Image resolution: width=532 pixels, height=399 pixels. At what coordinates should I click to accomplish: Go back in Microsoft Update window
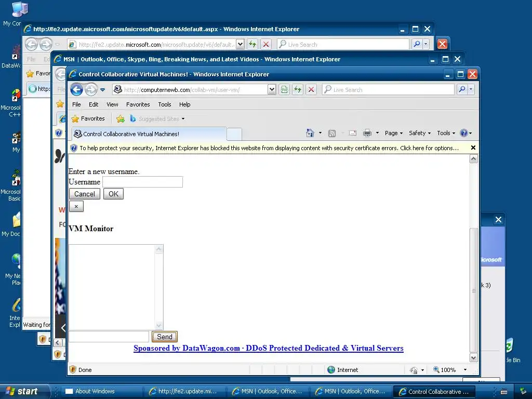tap(31, 44)
